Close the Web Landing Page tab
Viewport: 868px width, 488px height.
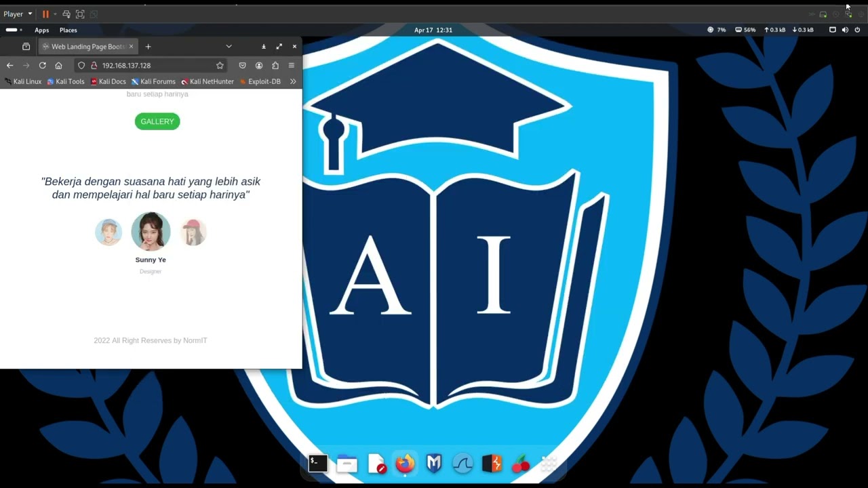click(x=131, y=46)
